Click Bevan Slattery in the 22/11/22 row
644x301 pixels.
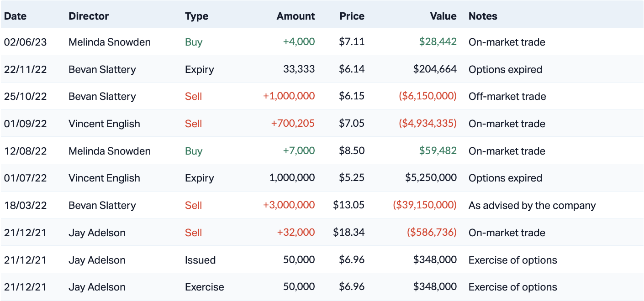point(102,69)
